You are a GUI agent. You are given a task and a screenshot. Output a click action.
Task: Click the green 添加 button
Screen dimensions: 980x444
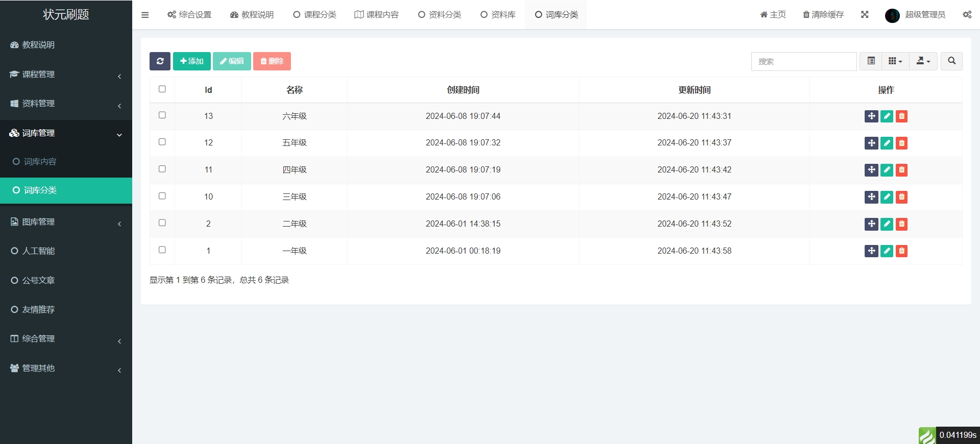192,61
